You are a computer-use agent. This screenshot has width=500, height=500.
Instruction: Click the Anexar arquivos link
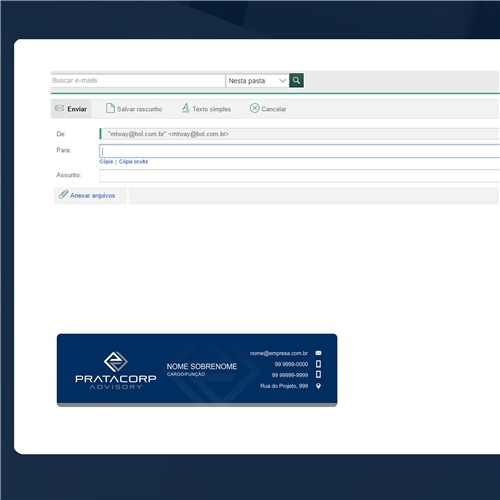tap(92, 195)
